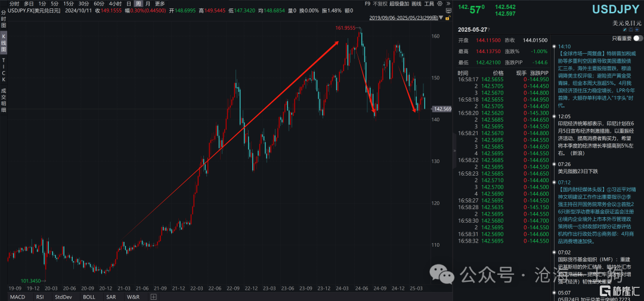Image resolution: width=644 pixels, height=301 pixels.
Task: Click the 昨收 value 144.01500
Action: 535,40
